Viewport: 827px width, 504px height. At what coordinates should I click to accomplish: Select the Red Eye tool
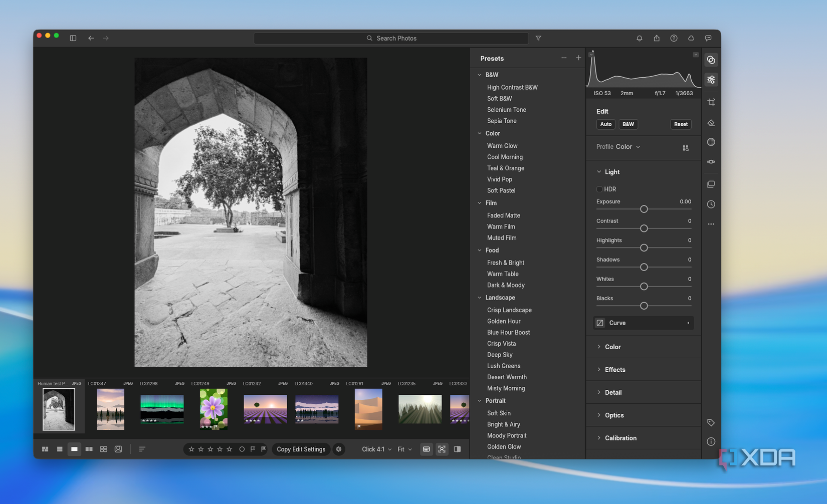click(711, 162)
